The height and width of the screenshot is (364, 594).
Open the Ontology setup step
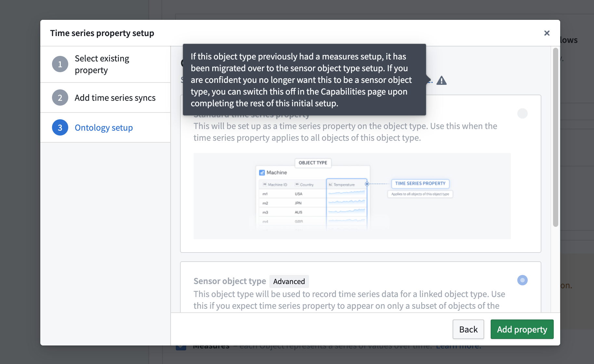(104, 128)
